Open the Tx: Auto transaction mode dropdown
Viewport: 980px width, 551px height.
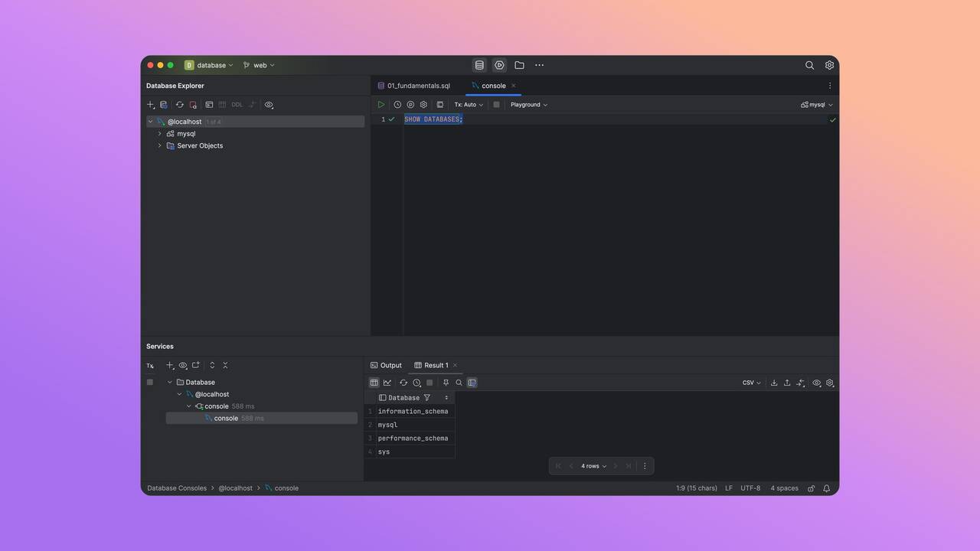[469, 105]
